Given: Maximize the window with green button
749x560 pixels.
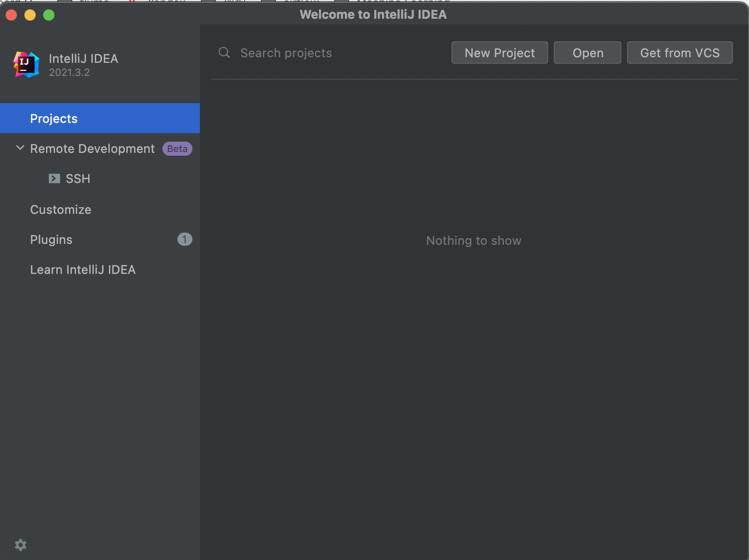Looking at the screenshot, I should 49,15.
